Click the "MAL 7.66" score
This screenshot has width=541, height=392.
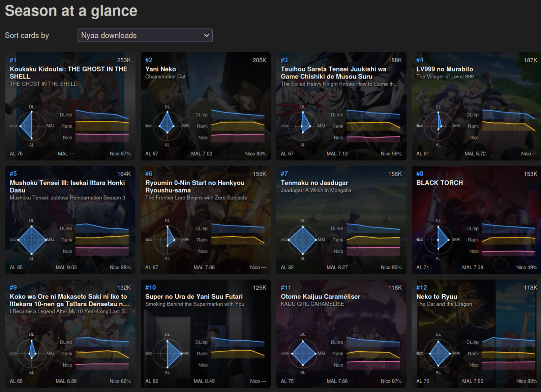(x=337, y=381)
